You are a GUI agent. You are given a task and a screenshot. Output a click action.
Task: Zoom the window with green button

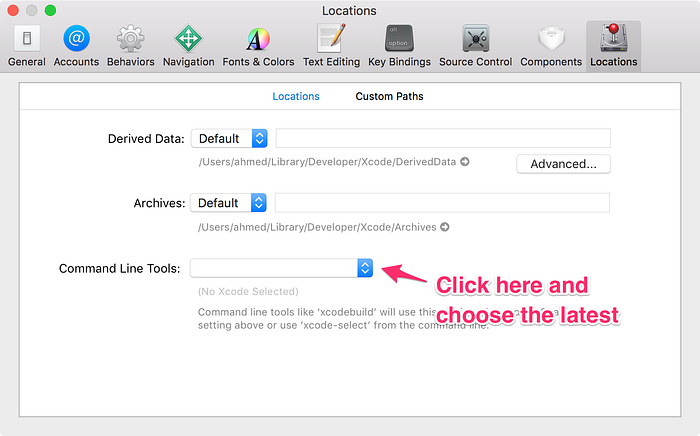pyautogui.click(x=50, y=10)
